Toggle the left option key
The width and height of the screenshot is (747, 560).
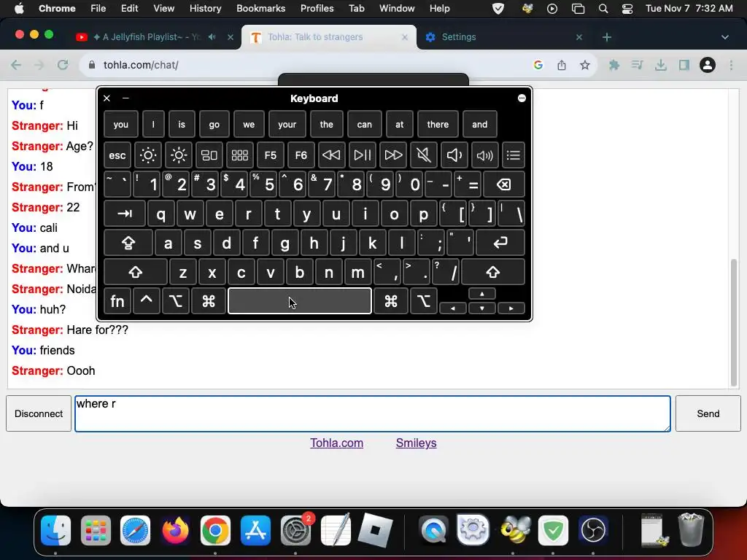pyautogui.click(x=176, y=301)
